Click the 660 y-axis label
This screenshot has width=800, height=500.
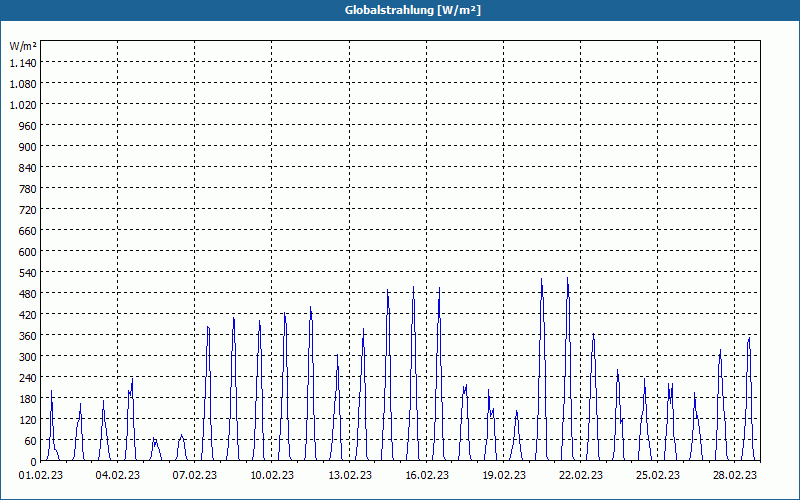click(28, 231)
